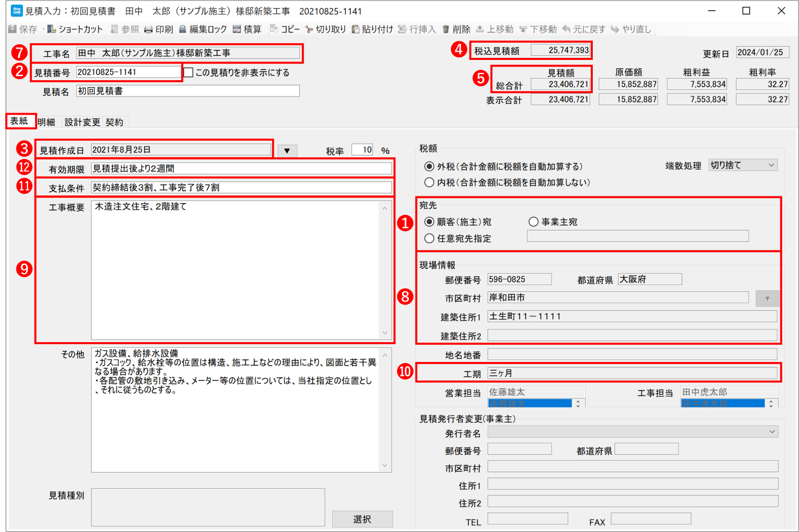Screen dimensions: 799x532
Task: Choose 事業主宛 as the recipient
Action: [533, 222]
